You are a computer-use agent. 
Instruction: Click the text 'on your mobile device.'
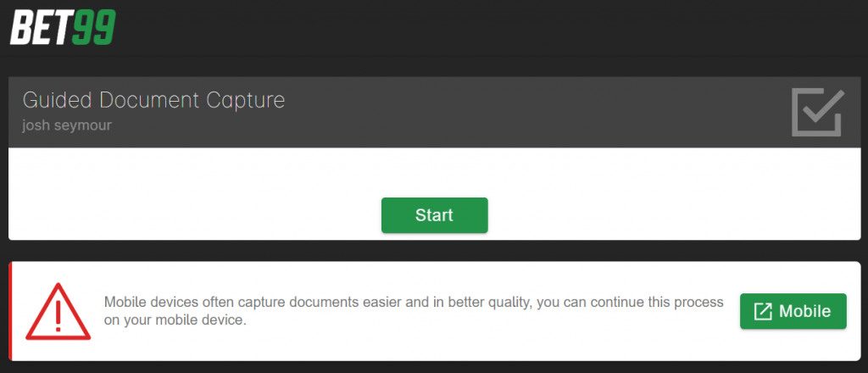pyautogui.click(x=175, y=320)
